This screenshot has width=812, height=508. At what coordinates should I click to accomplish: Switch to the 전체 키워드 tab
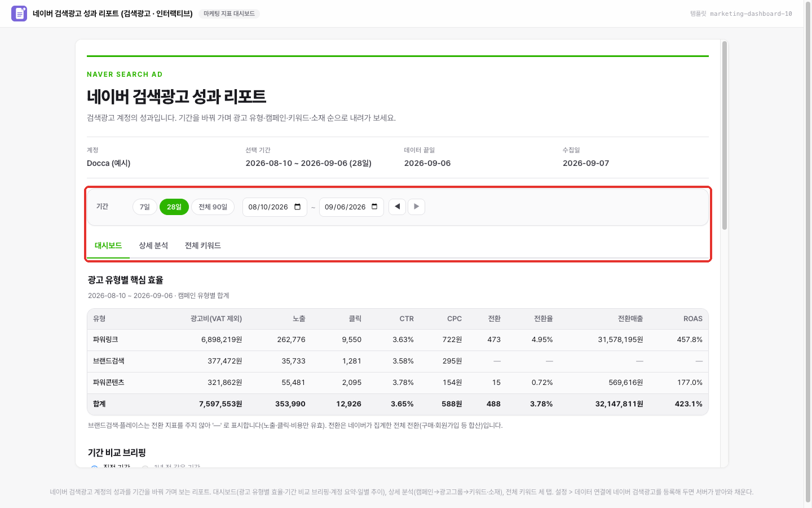tap(203, 246)
